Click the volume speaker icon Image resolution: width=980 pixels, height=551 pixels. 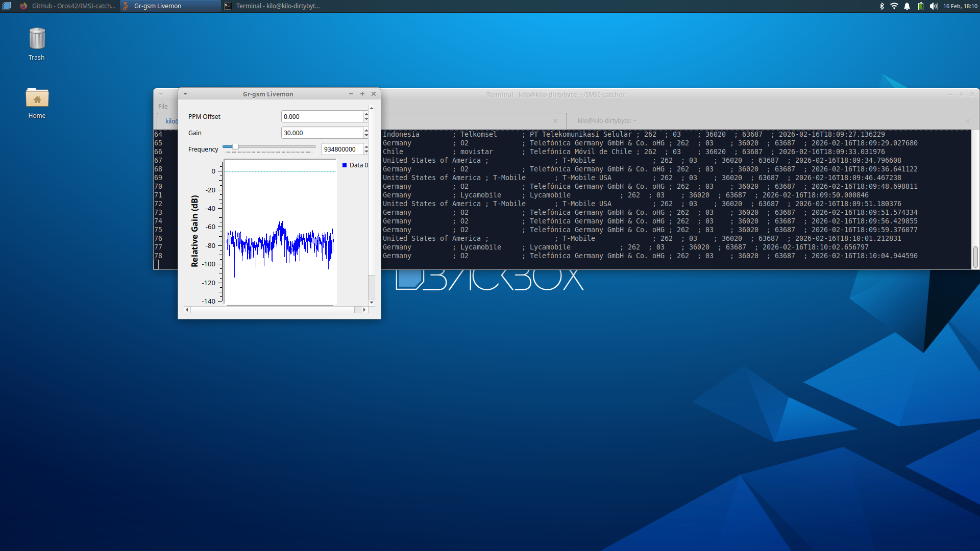[934, 6]
